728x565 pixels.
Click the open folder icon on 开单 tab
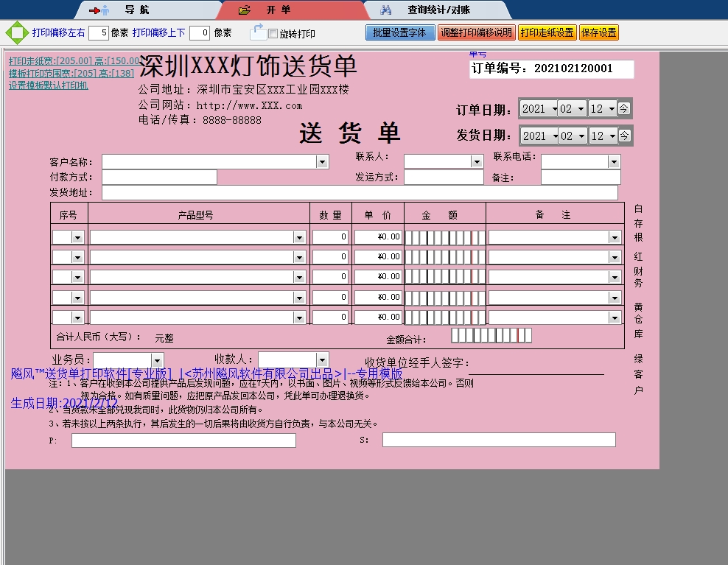pos(245,10)
